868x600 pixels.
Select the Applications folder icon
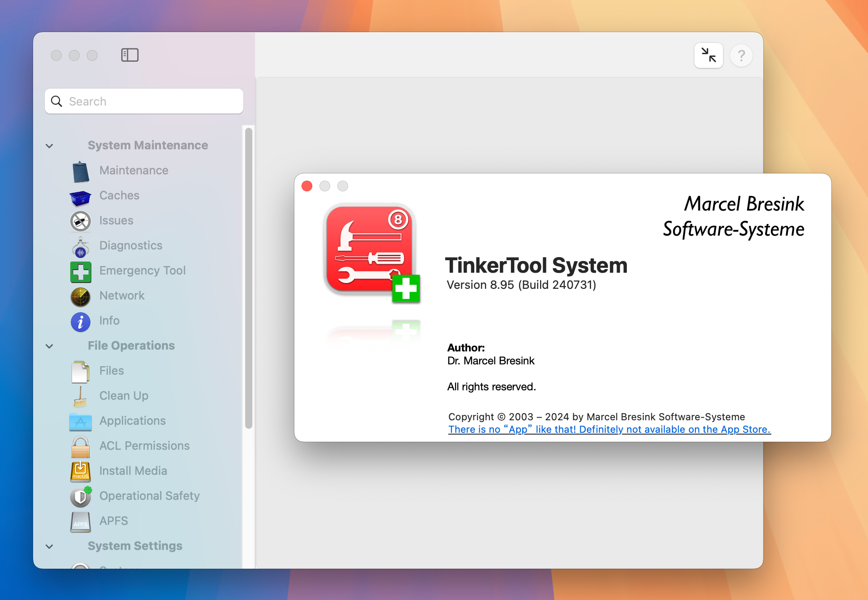81,422
